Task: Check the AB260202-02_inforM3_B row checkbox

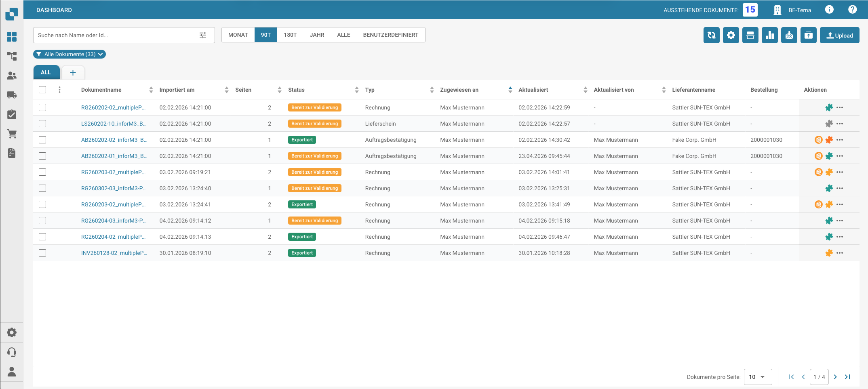Action: pyautogui.click(x=42, y=140)
